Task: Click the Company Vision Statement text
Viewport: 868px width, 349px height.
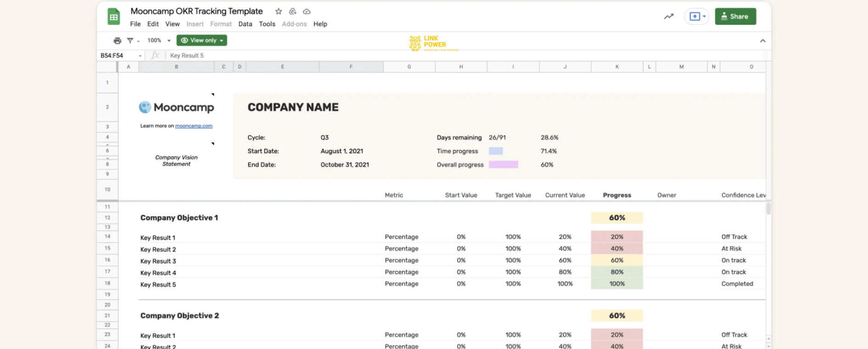Action: point(176,161)
